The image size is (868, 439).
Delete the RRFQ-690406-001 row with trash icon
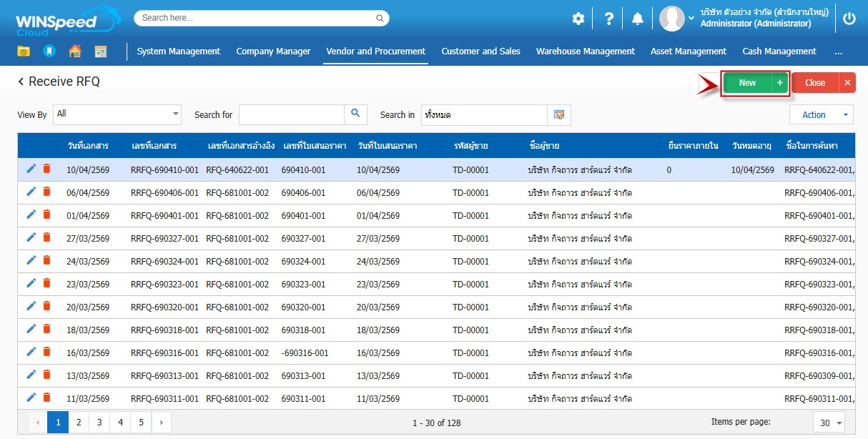(46, 192)
